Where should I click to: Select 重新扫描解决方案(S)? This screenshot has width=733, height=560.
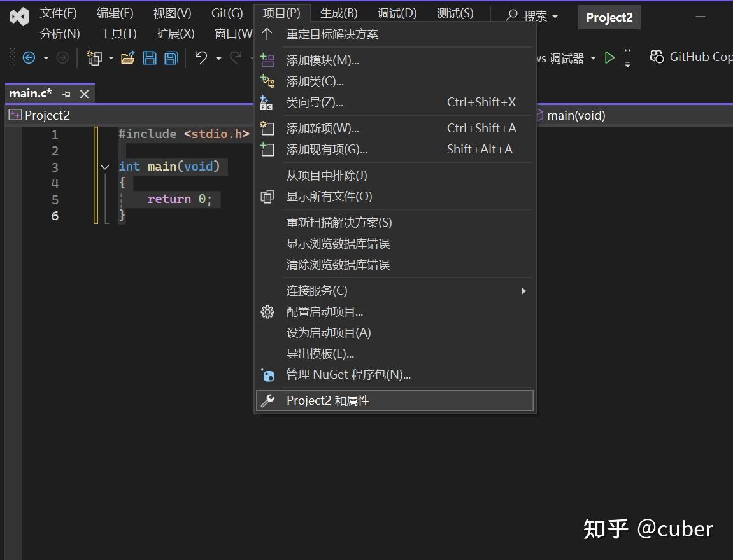pyautogui.click(x=395, y=223)
